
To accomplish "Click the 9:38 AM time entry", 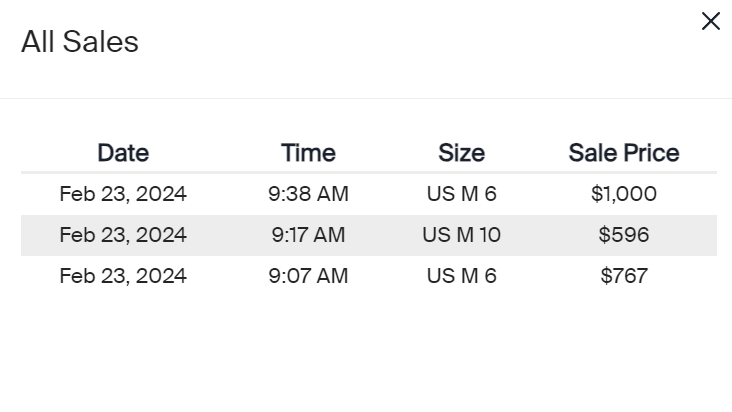I will coord(308,194).
